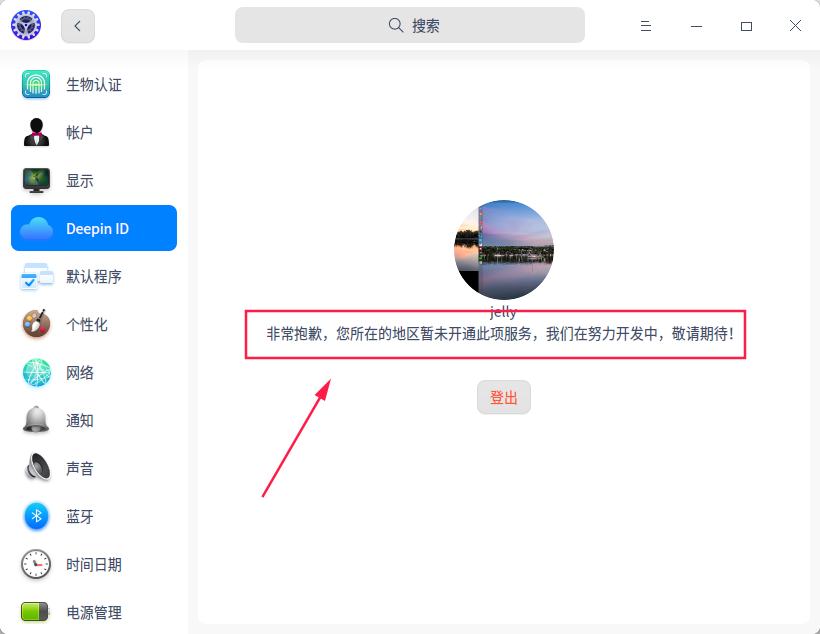The image size is (820, 634).
Task: Click the clock icon for 时间日期
Action: [36, 564]
